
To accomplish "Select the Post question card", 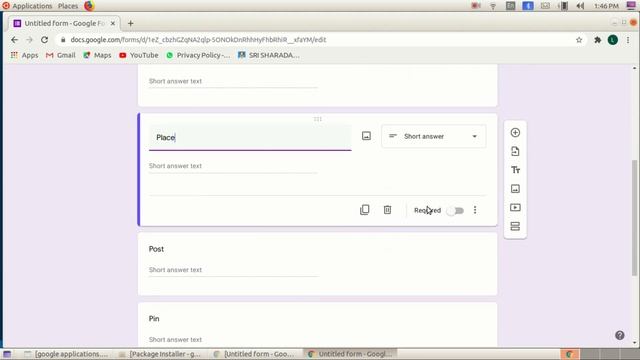I will [318, 264].
